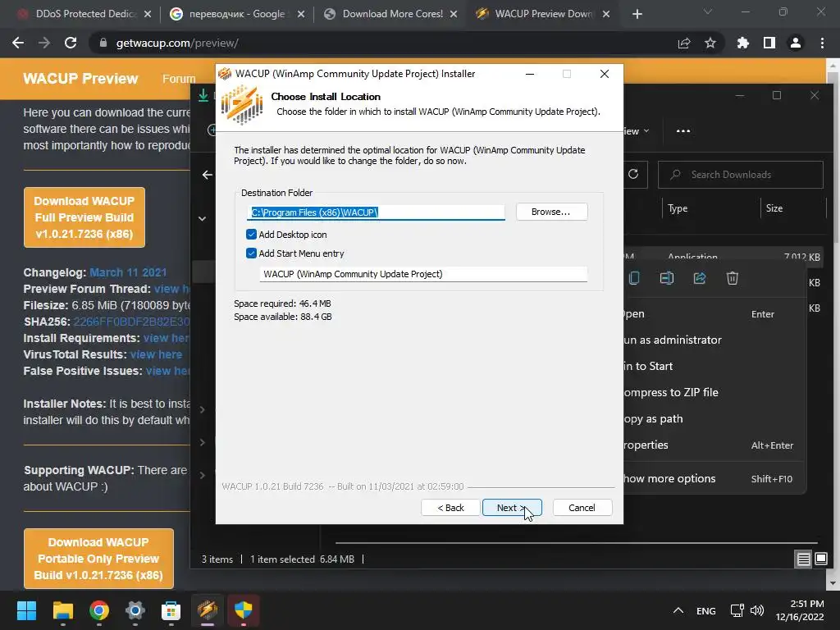Click the address bar URL

[x=177, y=43]
